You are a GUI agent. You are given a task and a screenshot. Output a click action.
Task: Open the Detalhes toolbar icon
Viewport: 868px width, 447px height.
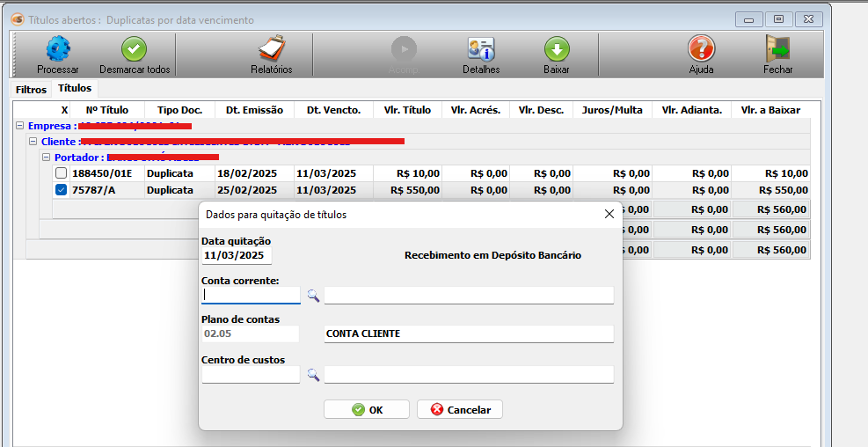pos(480,49)
